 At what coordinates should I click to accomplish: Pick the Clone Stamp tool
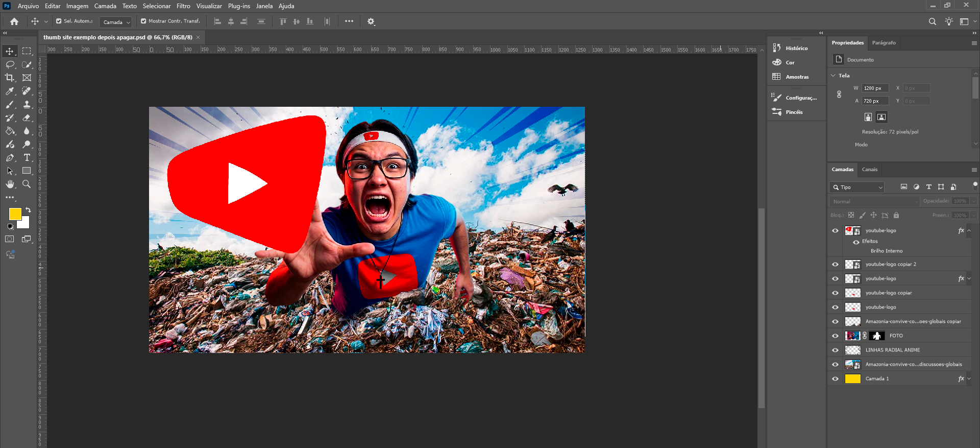point(27,104)
